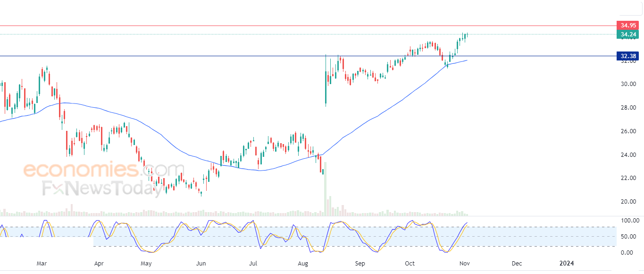The height and width of the screenshot is (274, 644).
Task: Select the 28.00 price axis value
Action: 628,108
